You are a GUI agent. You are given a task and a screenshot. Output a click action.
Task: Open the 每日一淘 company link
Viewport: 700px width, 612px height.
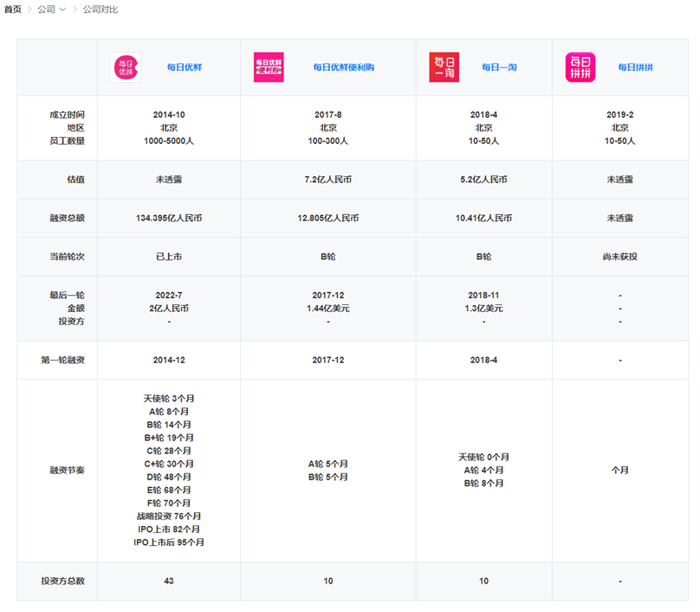coord(499,68)
